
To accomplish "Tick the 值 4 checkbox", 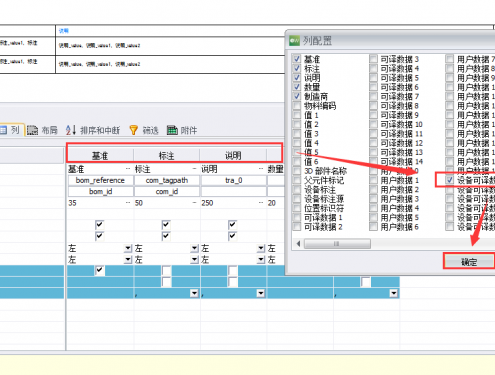I will coord(297,143).
